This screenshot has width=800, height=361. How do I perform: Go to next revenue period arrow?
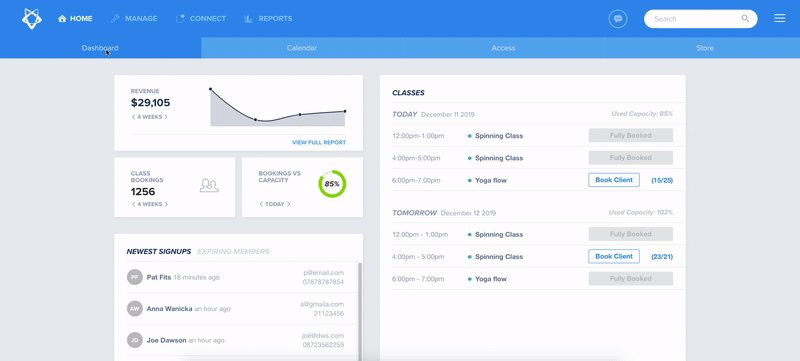click(166, 117)
